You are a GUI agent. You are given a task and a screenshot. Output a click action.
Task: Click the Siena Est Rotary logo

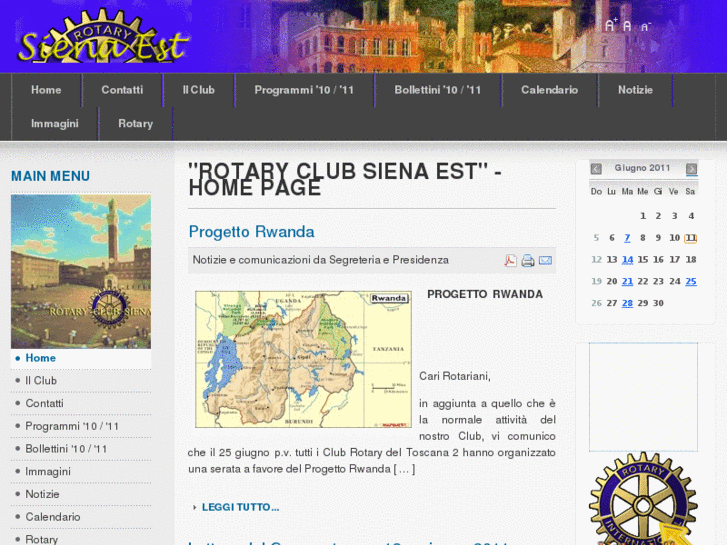(x=103, y=37)
